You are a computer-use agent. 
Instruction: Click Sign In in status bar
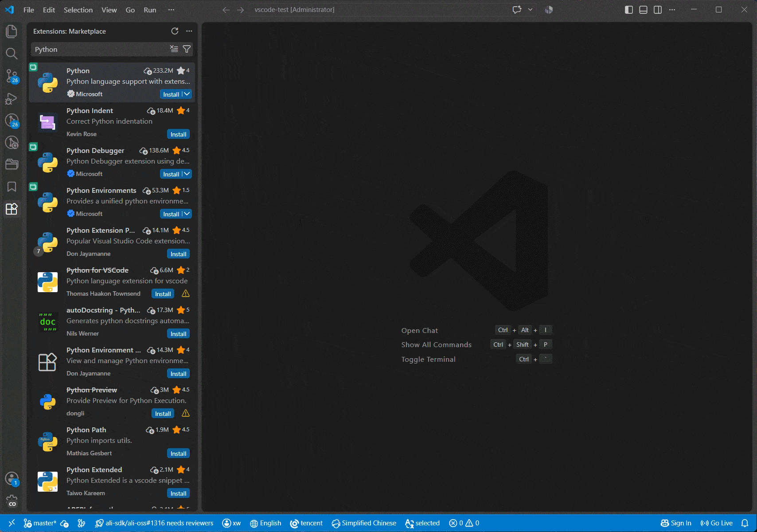click(676, 523)
